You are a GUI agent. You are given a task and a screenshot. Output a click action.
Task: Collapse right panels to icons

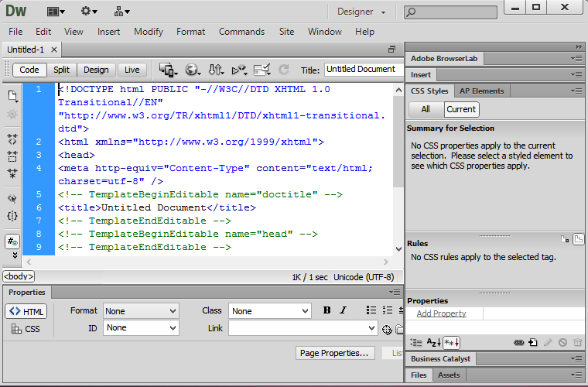(579, 46)
